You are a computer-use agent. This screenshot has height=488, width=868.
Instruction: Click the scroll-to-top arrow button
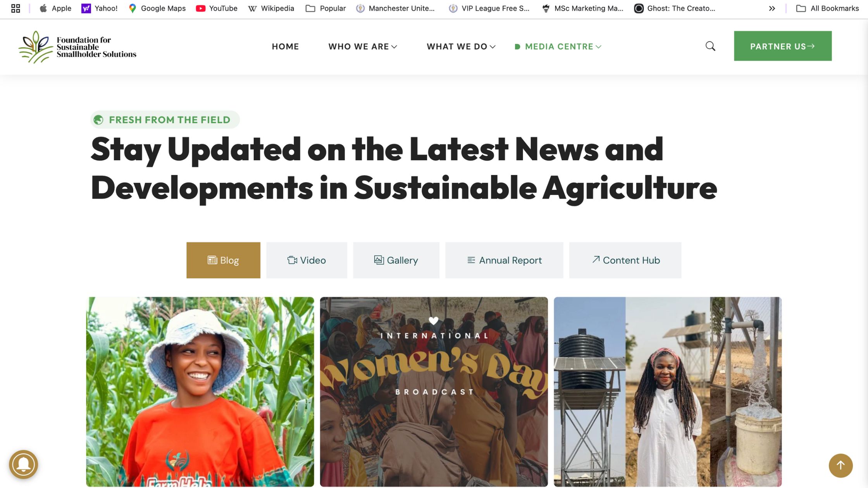click(x=840, y=466)
